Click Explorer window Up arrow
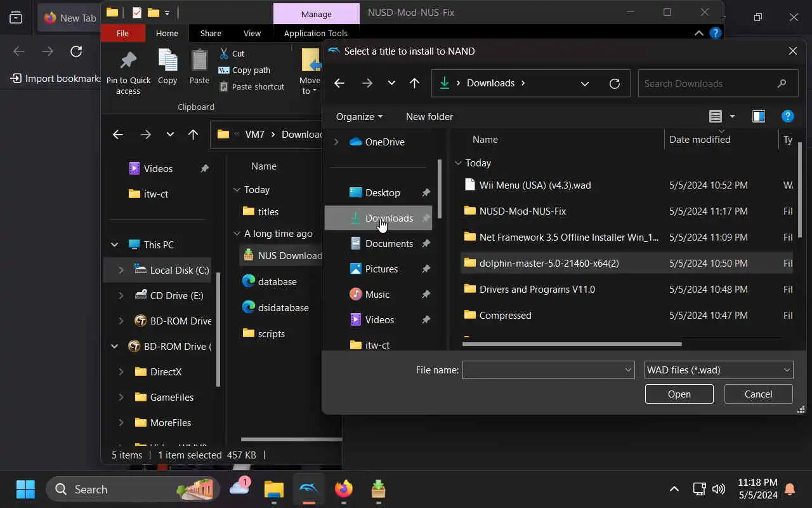The image size is (812, 508). 193,134
